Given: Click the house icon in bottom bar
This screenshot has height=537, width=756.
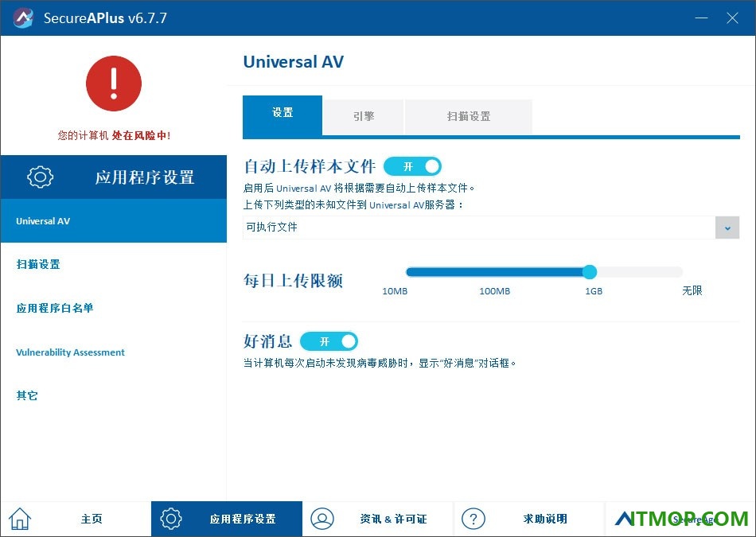Looking at the screenshot, I should [20, 519].
